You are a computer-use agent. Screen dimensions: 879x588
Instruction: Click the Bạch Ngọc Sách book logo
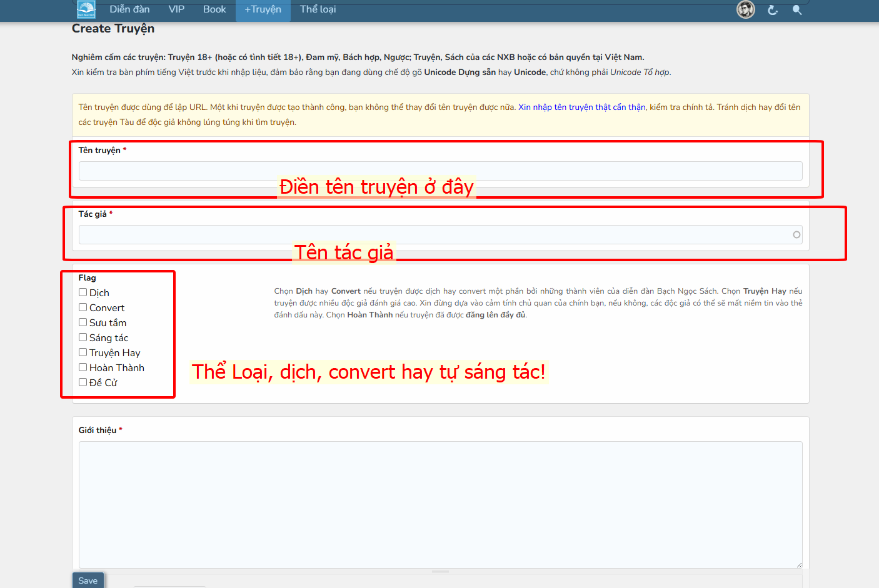86,9
